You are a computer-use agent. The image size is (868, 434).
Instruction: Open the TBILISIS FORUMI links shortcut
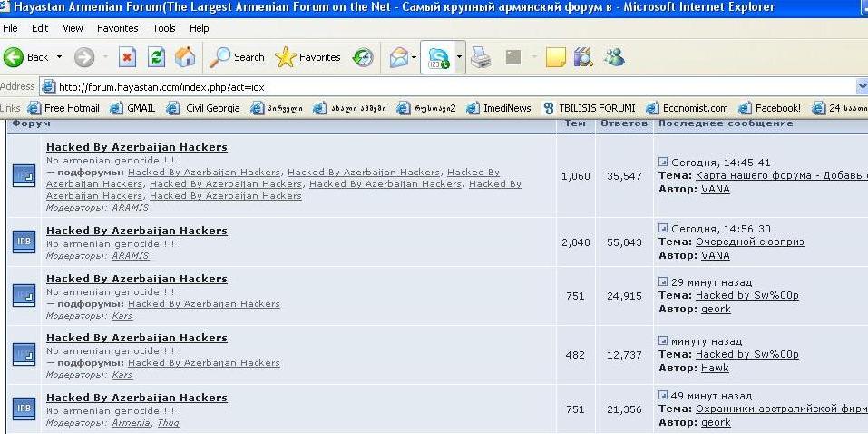click(589, 108)
